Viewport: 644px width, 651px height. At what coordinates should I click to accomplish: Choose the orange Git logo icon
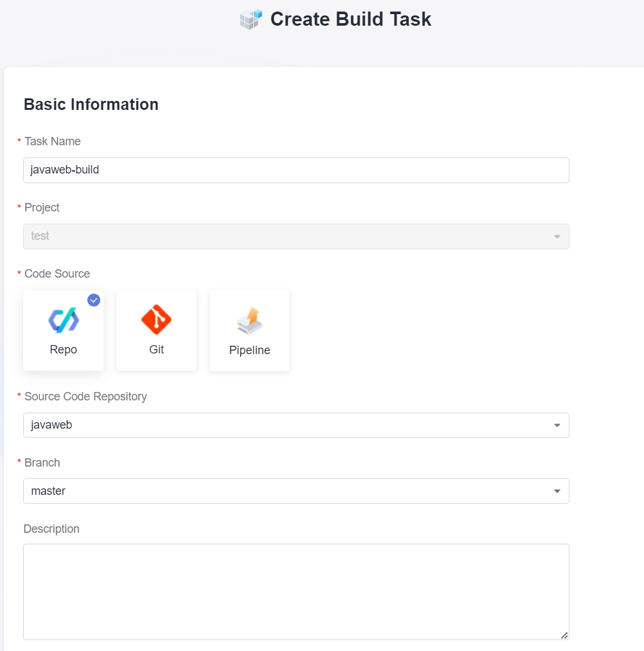(x=156, y=319)
